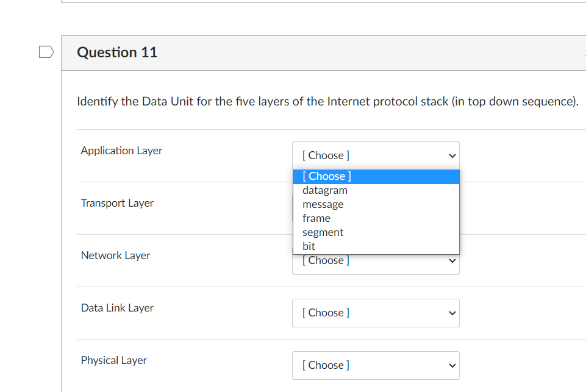Choose message from the dropdown list
This screenshot has height=392, width=586.
pyautogui.click(x=376, y=204)
